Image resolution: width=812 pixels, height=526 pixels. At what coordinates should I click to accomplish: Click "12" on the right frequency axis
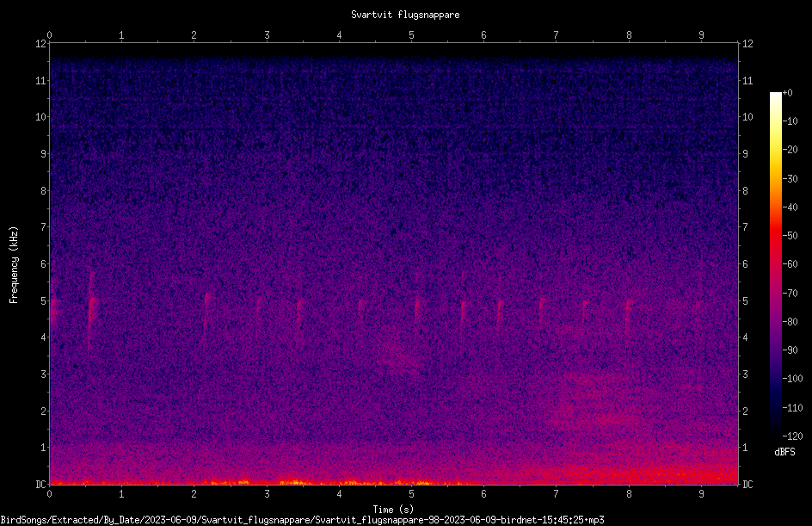pyautogui.click(x=747, y=44)
